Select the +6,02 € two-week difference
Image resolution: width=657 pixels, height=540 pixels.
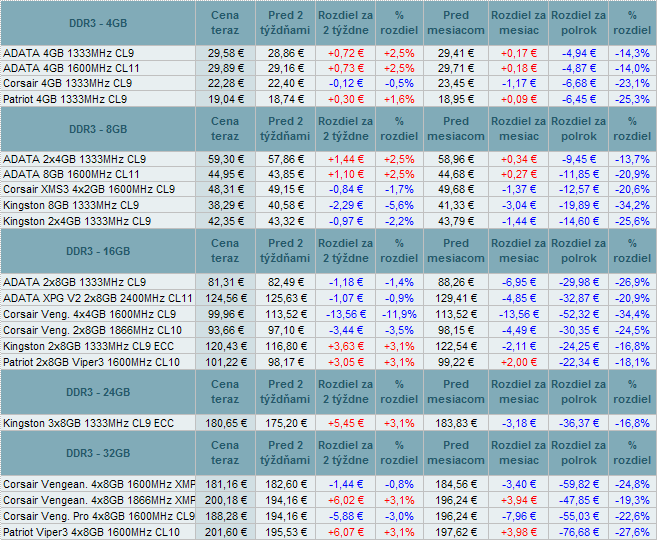click(x=346, y=500)
